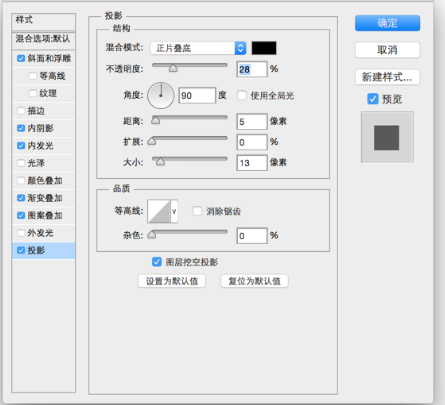445x405 pixels.
Task: Click the 确定 button
Action: click(x=387, y=23)
